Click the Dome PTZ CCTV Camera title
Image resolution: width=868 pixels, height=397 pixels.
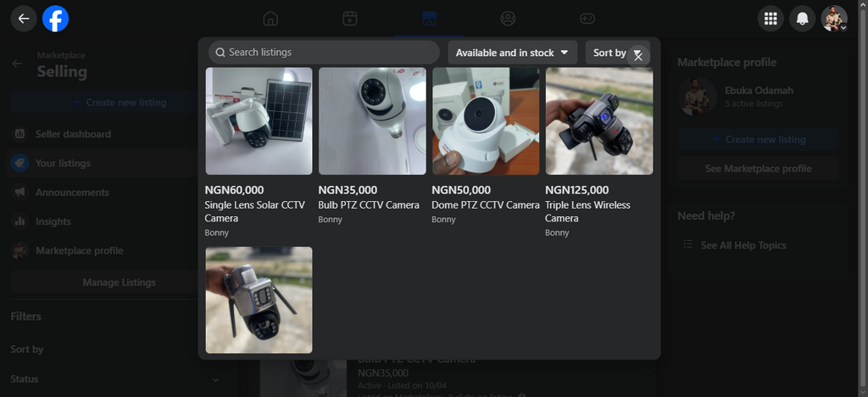486,205
